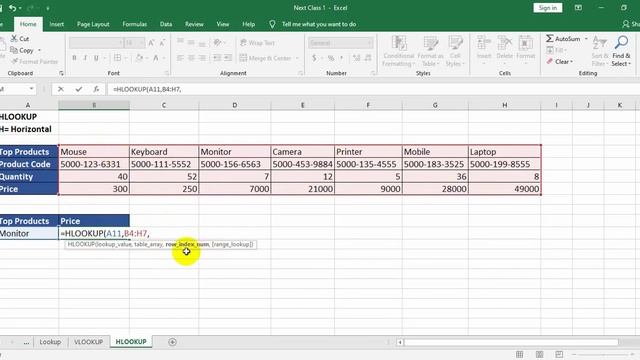Toggle Bold formatting

(74, 58)
